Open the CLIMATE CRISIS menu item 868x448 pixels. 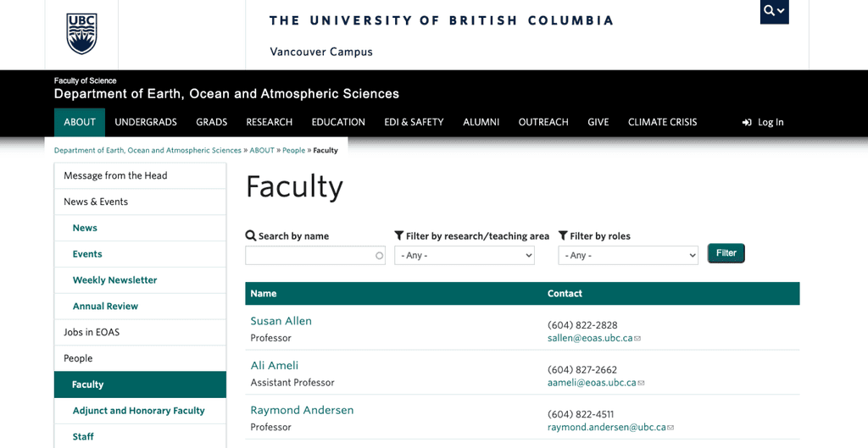click(662, 122)
